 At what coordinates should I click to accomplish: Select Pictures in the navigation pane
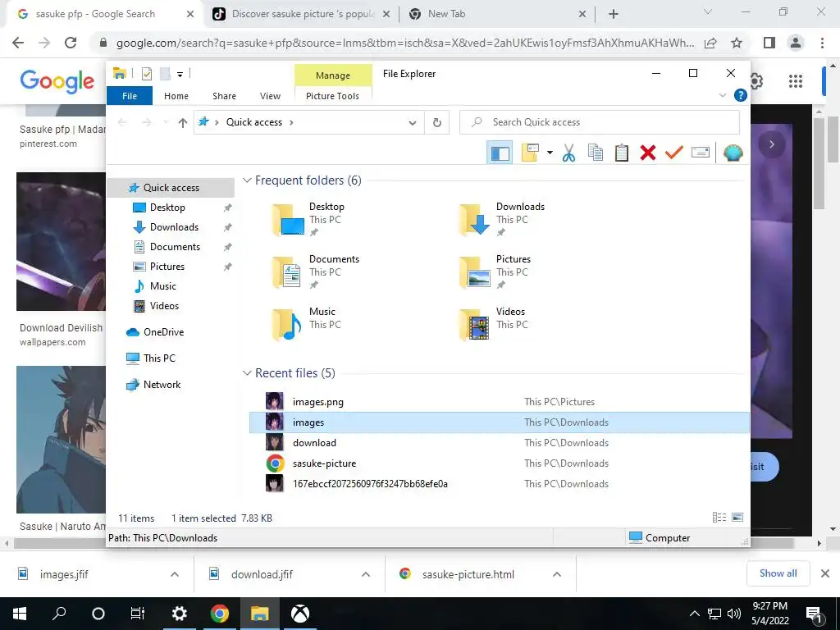point(167,267)
